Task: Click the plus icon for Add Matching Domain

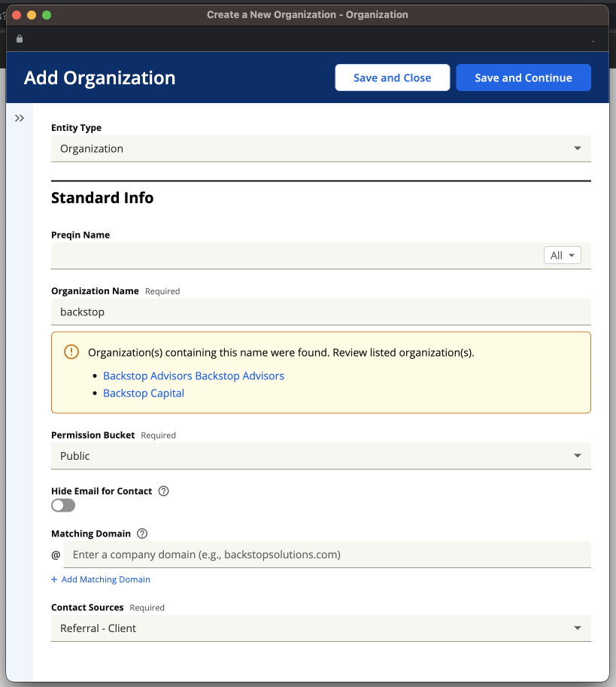Action: point(54,579)
